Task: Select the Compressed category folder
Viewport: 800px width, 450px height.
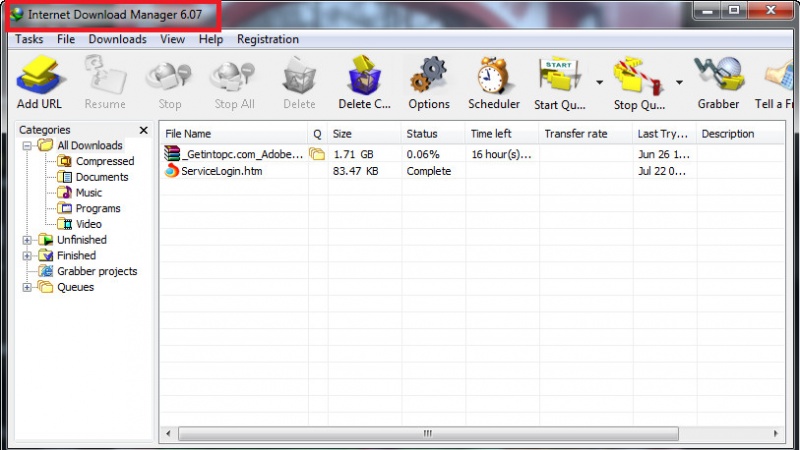Action: (x=95, y=161)
